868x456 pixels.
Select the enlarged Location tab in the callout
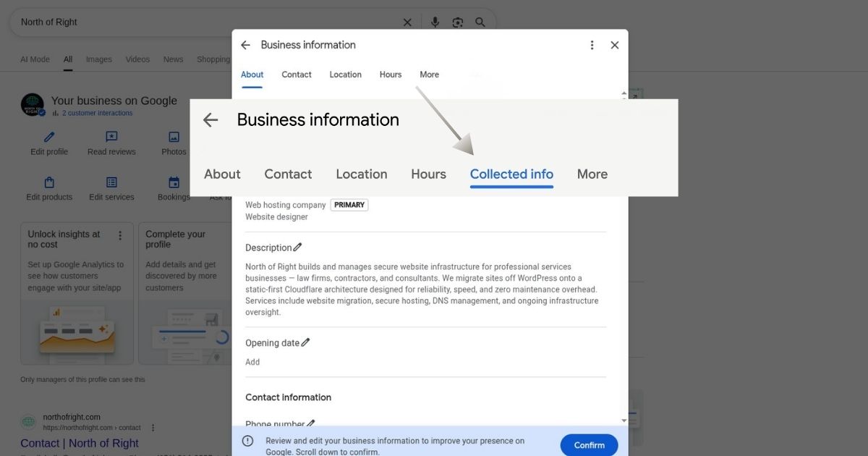[362, 174]
